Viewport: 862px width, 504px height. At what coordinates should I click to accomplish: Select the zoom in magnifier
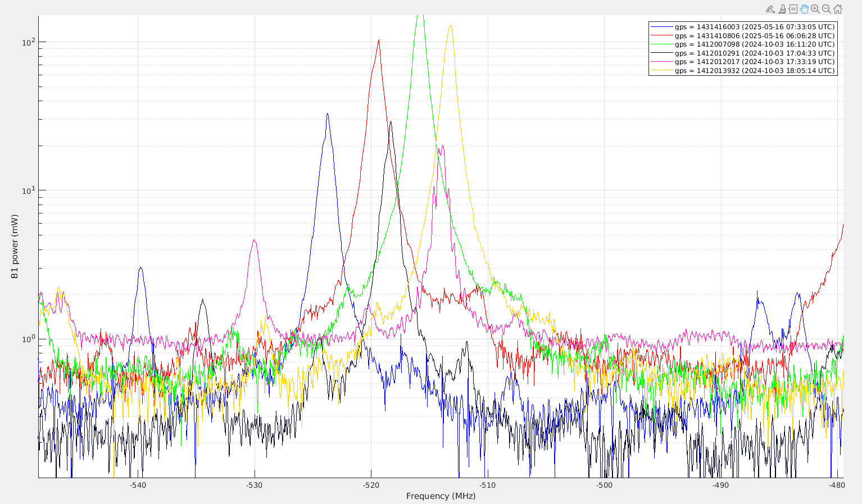pyautogui.click(x=815, y=9)
